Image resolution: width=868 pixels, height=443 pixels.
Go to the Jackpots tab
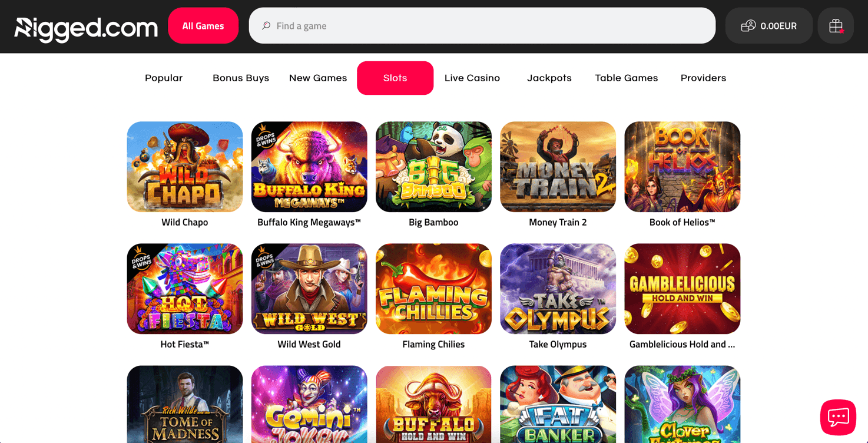click(549, 78)
